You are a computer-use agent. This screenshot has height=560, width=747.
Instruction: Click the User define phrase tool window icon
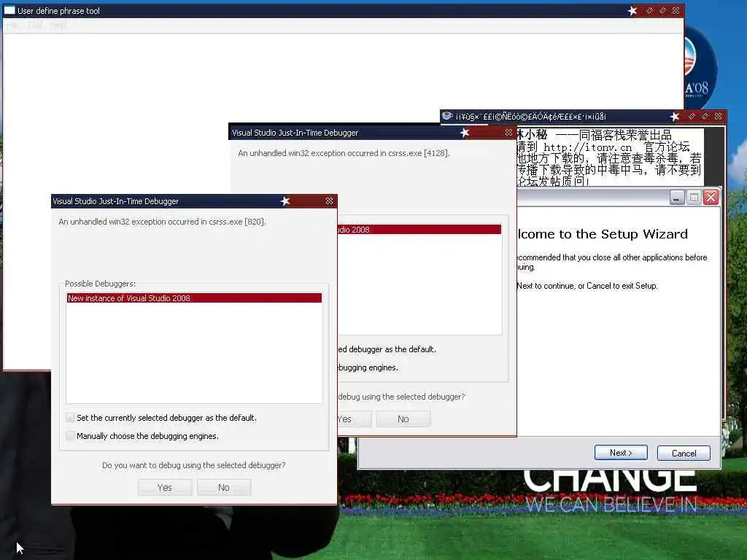[x=9, y=10]
